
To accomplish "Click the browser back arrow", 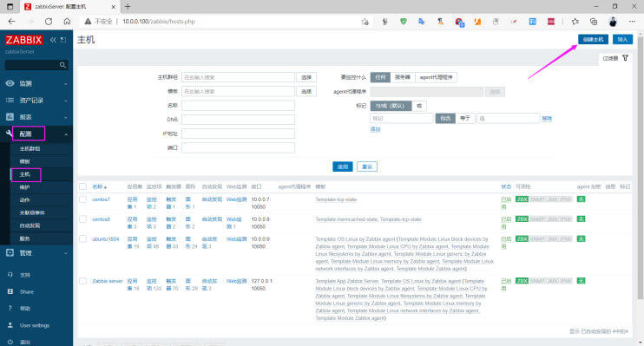I will (11, 22).
